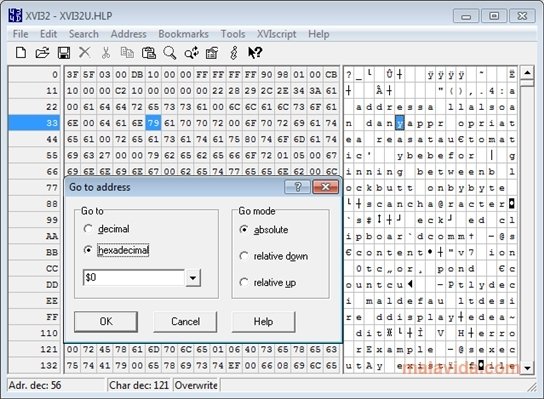Click the New file toolbar icon
544x399 pixels.
tap(21, 53)
